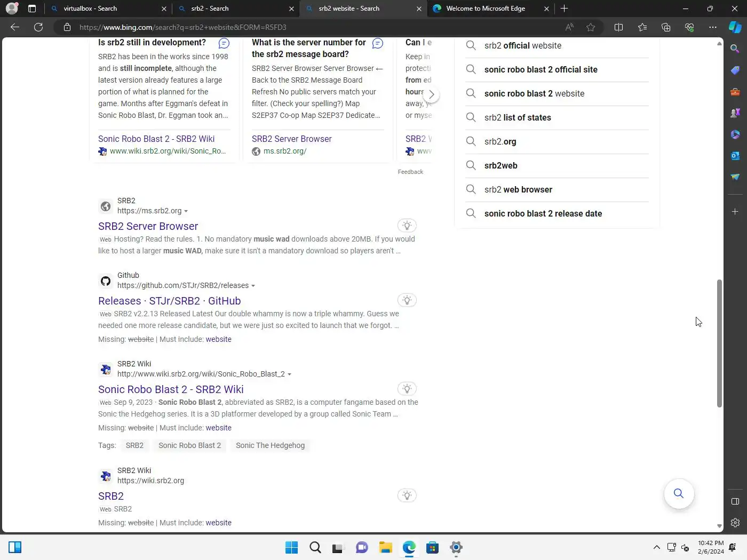The width and height of the screenshot is (747, 560).
Task: Close the 'virtualbox - Search' tab
Action: point(164,9)
